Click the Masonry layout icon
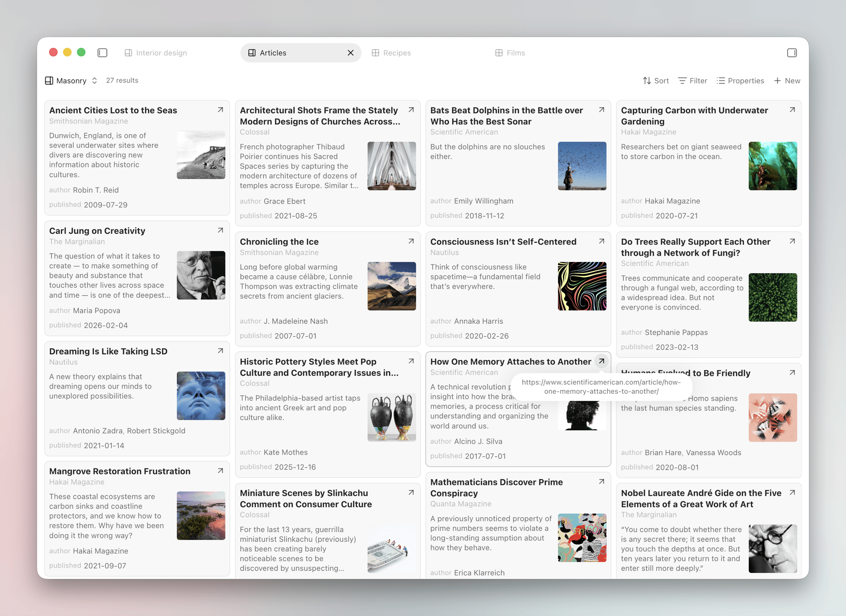The height and width of the screenshot is (616, 846). [49, 80]
